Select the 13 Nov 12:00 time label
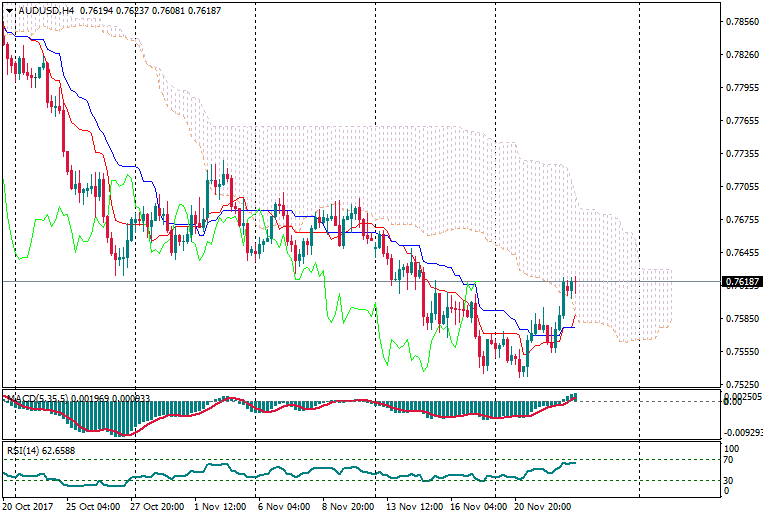The height and width of the screenshot is (518, 763). coord(413,507)
